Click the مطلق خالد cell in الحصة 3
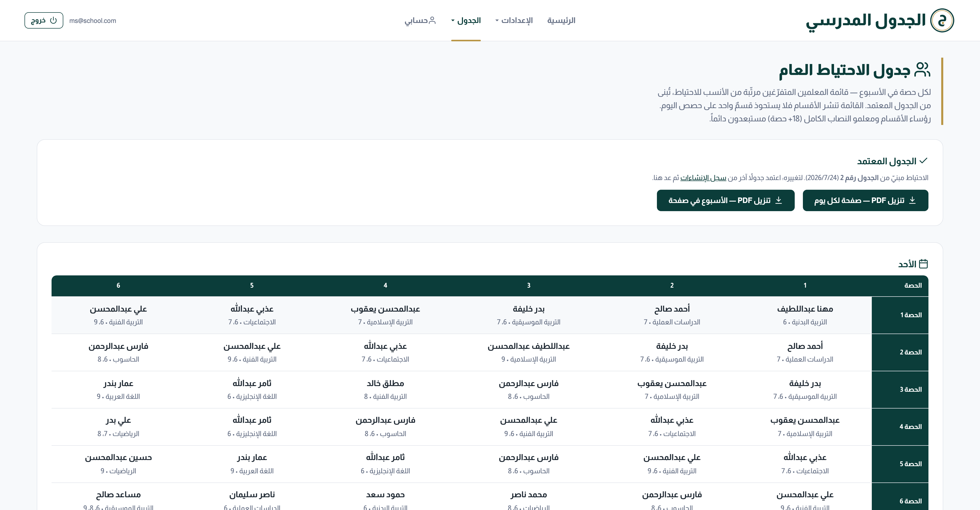 (385, 390)
